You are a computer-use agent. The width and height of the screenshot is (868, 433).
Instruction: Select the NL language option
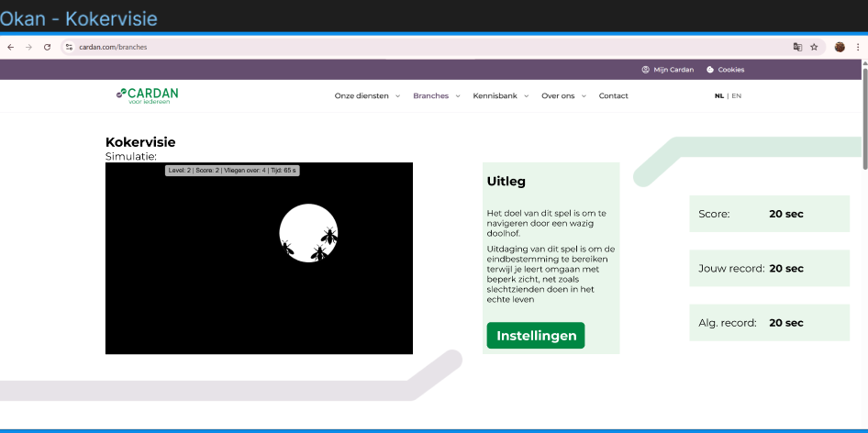(719, 95)
